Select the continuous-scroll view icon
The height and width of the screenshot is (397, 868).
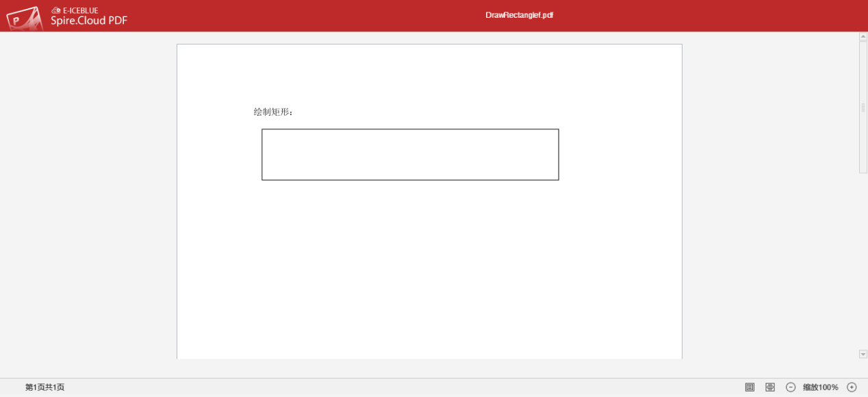coord(770,387)
